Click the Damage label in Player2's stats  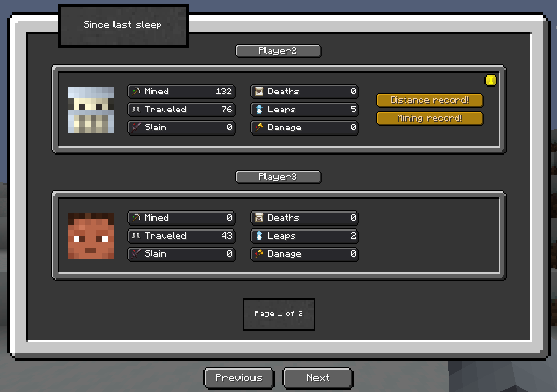285,128
